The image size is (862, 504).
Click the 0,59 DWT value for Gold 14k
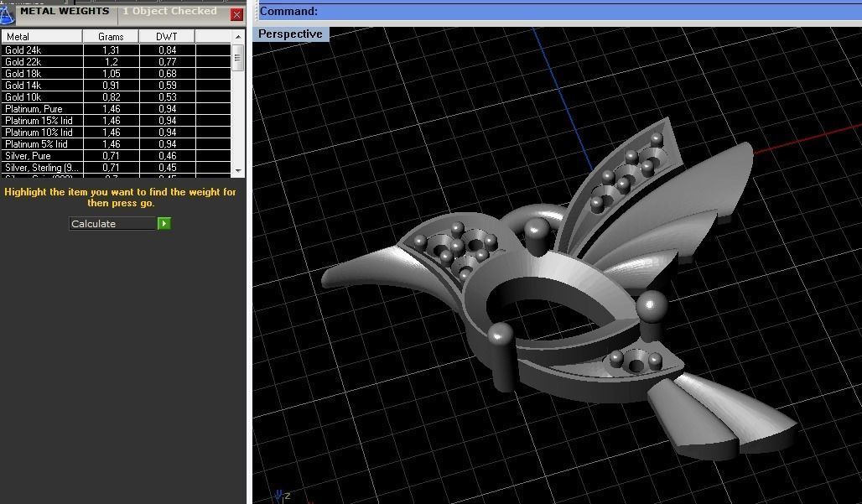(x=167, y=86)
